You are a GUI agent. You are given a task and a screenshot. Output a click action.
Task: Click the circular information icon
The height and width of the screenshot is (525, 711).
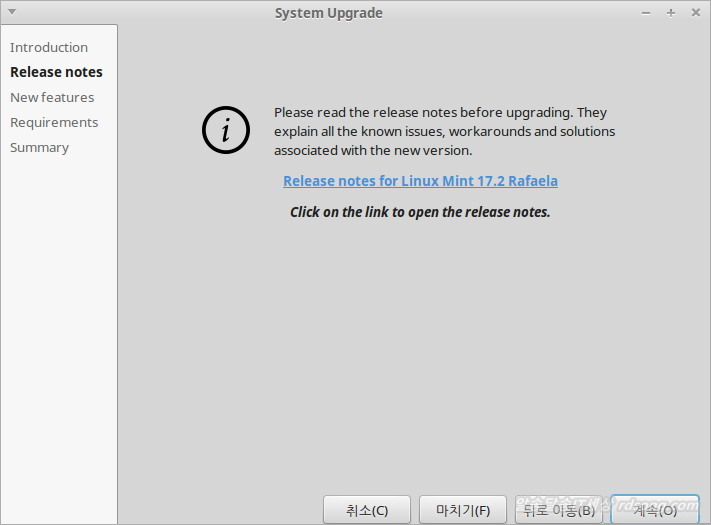[225, 131]
